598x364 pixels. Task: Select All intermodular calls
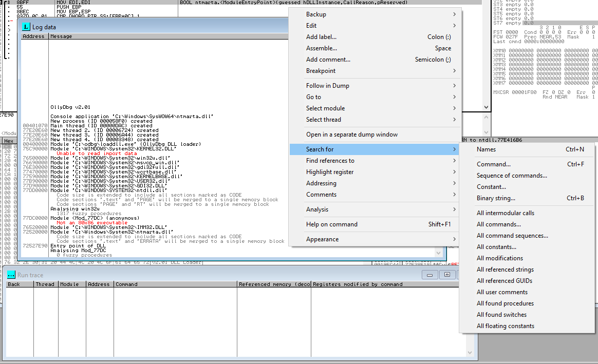click(x=527, y=213)
